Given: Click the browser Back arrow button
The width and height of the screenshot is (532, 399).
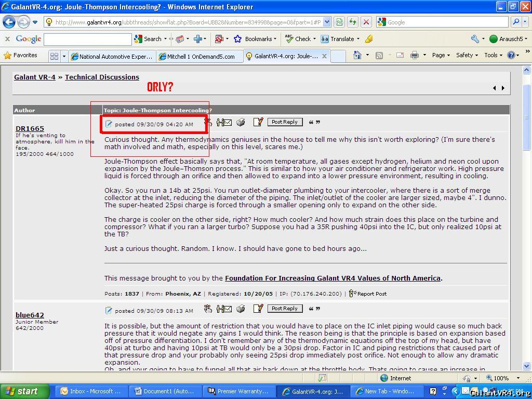Looking at the screenshot, I should pyautogui.click(x=9, y=22).
